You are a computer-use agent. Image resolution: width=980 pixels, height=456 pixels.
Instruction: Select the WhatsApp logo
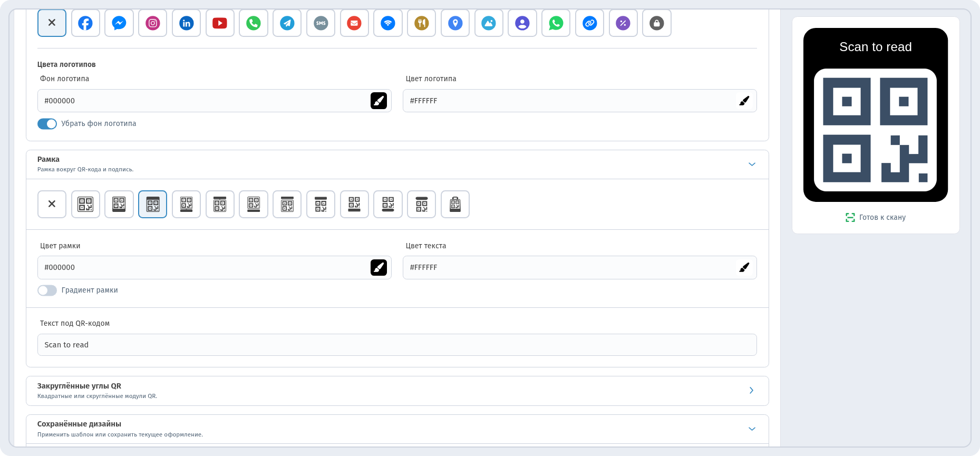[556, 23]
